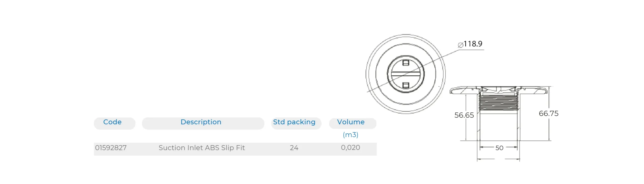The width and height of the screenshot is (644, 184).
Task: Click the diameter symbol before 118.9
Action: [x=460, y=45]
